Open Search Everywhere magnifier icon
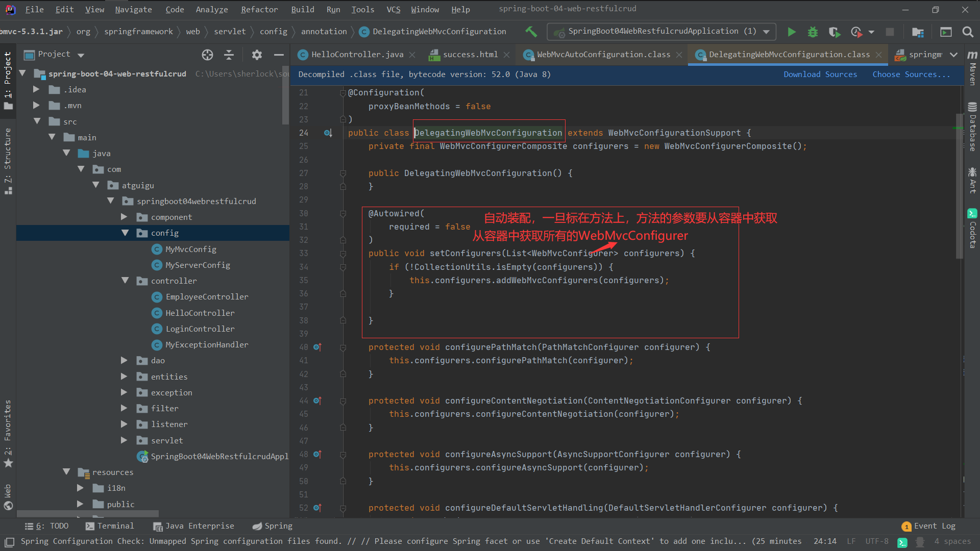The width and height of the screenshot is (980, 551). coord(967,32)
